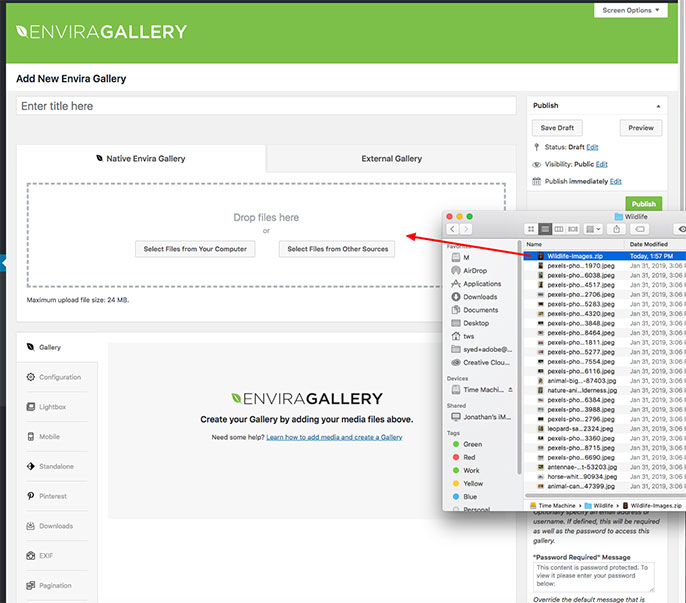This screenshot has width=686, height=603.
Task: Edit the Visibility: Public setting
Action: (x=602, y=164)
